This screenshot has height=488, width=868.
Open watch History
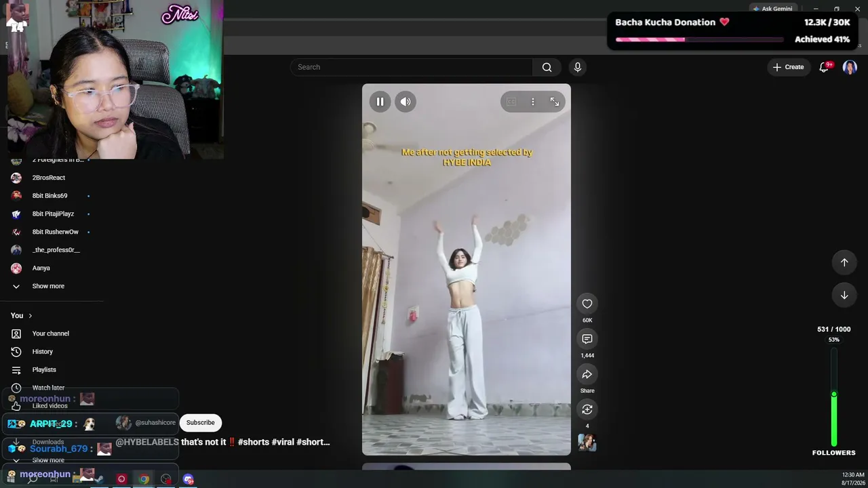pos(42,352)
